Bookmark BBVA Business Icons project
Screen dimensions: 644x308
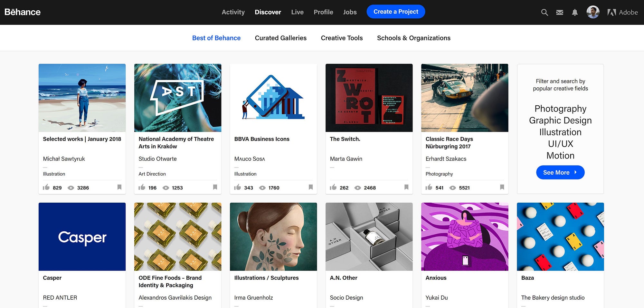311,187
